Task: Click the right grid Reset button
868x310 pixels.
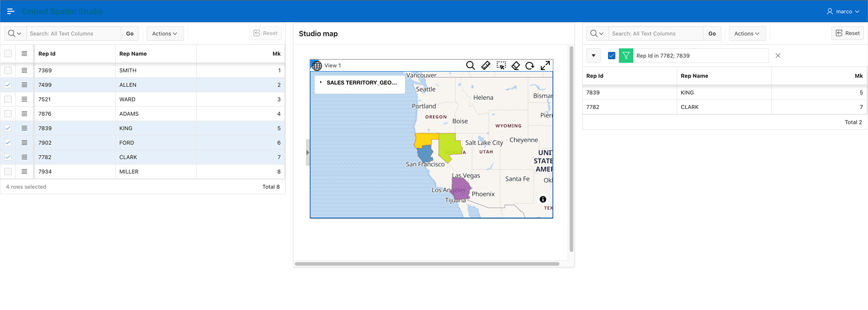Action: click(847, 33)
